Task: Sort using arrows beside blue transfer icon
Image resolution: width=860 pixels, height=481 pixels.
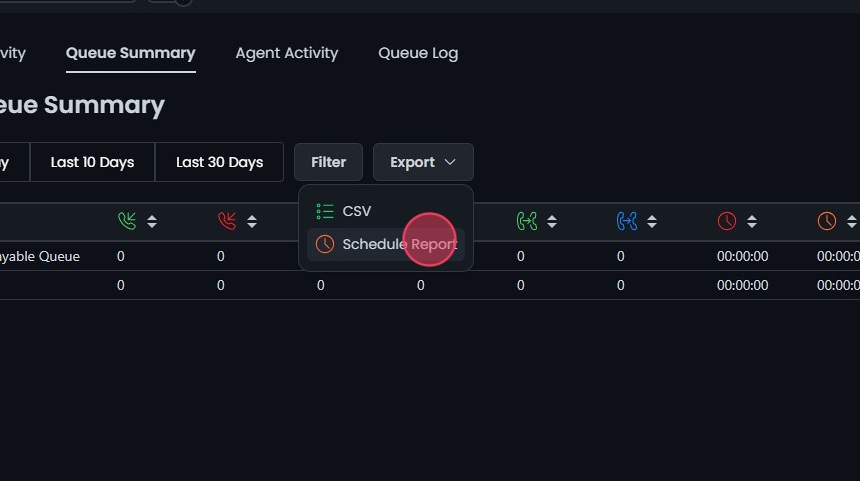Action: pos(652,221)
